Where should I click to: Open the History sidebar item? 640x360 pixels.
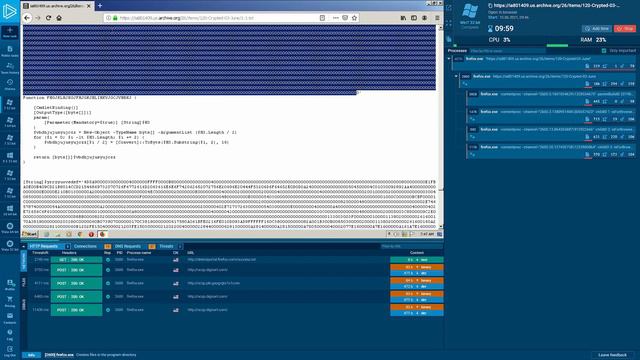coord(10,85)
